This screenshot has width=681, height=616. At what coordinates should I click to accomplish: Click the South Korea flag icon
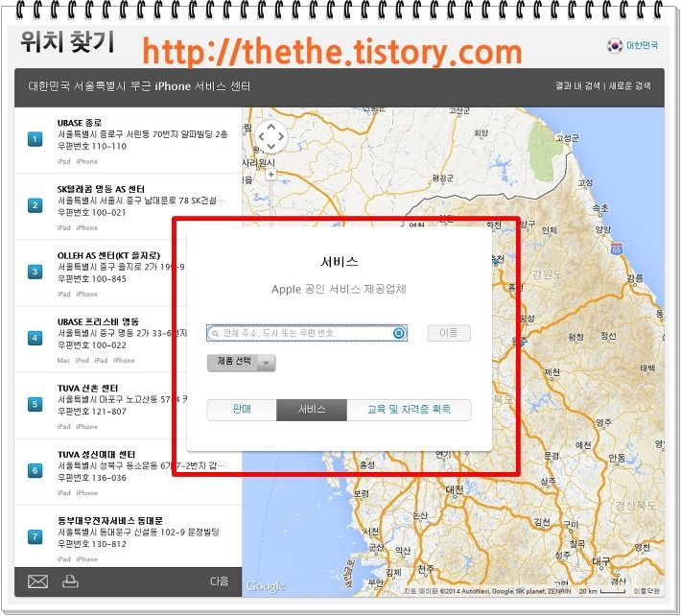[x=615, y=45]
